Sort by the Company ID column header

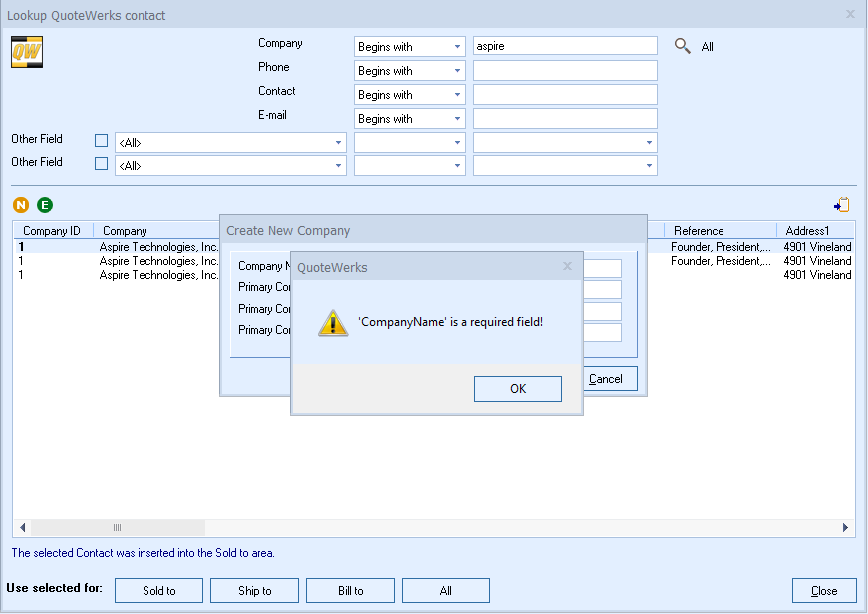[x=52, y=231]
